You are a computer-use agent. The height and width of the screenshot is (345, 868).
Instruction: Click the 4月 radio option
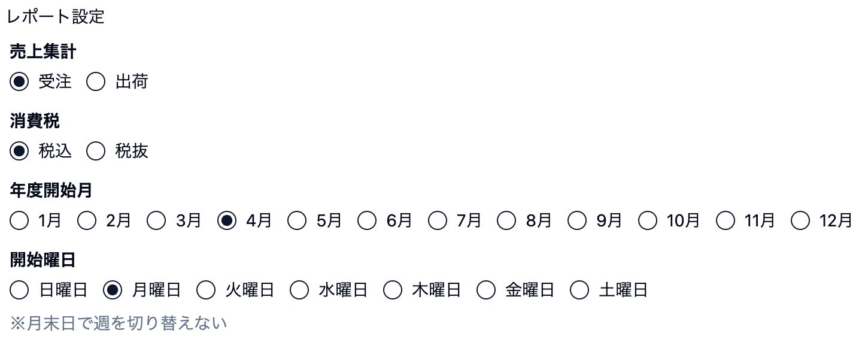coord(227,221)
